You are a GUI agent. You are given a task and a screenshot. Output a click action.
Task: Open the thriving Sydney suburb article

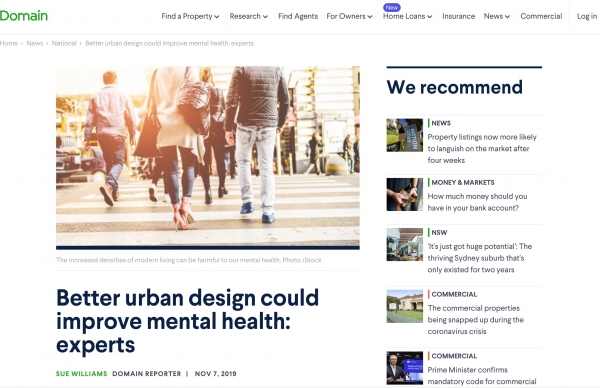[480, 258]
